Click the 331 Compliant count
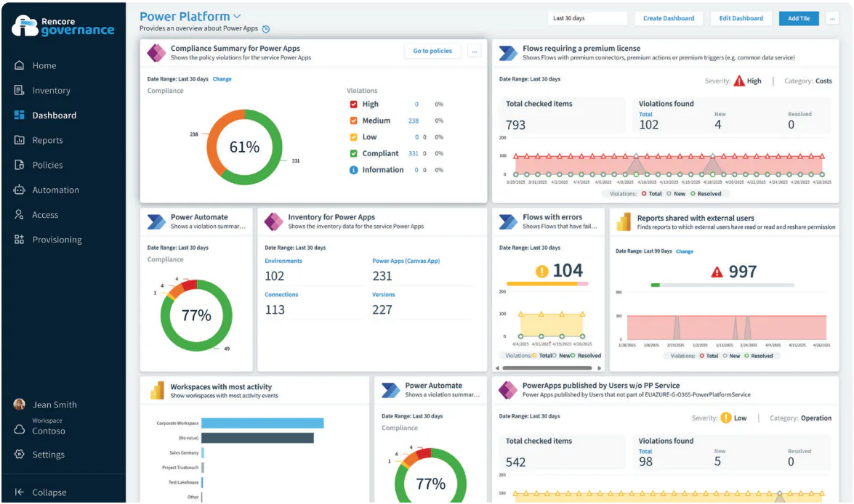854x504 pixels. (414, 153)
